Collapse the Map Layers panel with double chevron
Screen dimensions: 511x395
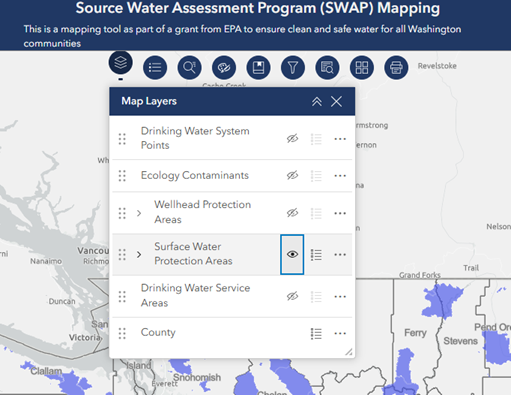pyautogui.click(x=317, y=101)
